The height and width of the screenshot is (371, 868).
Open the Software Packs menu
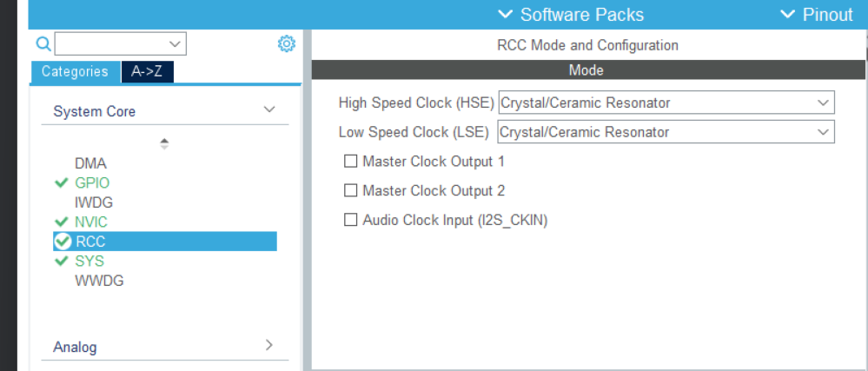(x=571, y=15)
